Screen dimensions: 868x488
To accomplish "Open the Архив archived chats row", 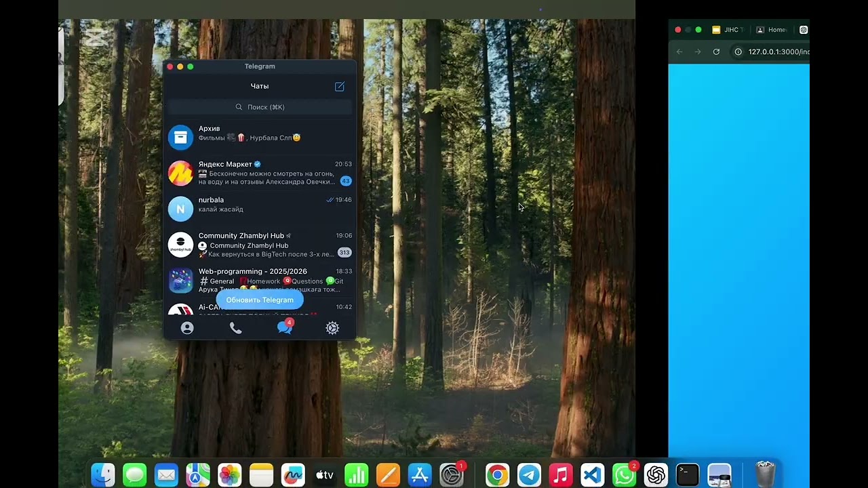I will [260, 137].
